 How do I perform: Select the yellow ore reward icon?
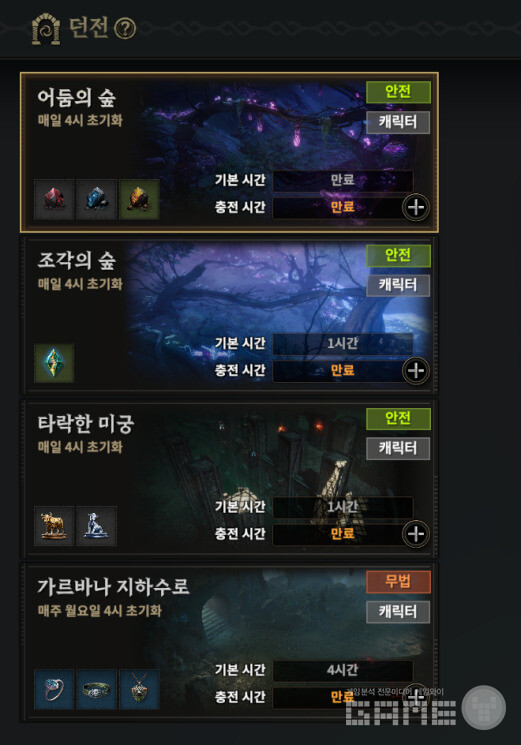coord(139,200)
